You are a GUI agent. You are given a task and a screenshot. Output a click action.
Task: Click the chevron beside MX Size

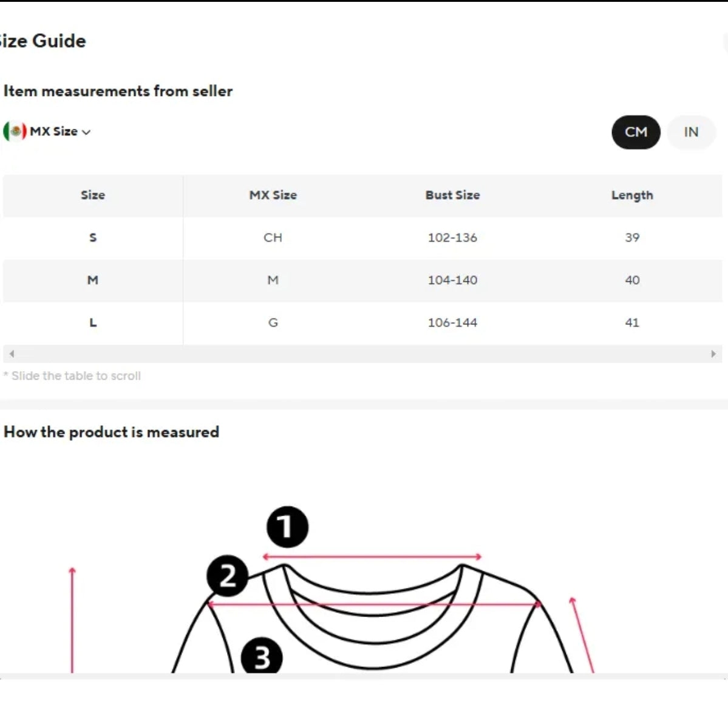tap(86, 132)
